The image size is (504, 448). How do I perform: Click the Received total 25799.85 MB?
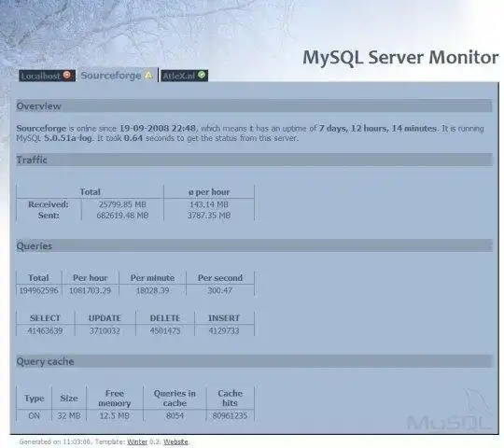point(122,204)
